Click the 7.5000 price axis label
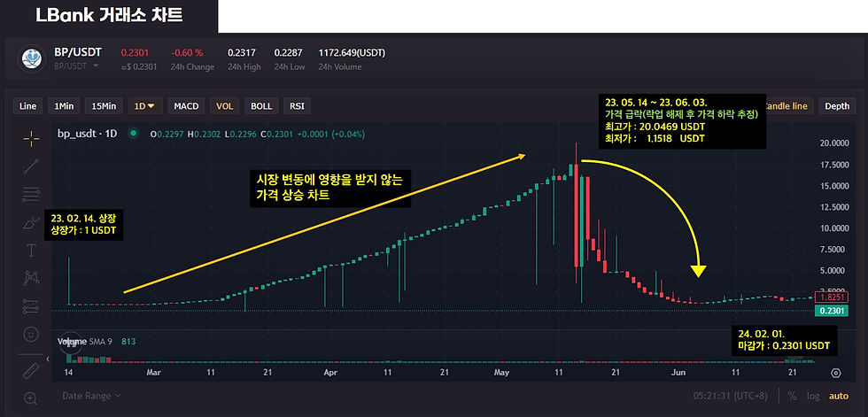The image size is (868, 417). (x=834, y=249)
